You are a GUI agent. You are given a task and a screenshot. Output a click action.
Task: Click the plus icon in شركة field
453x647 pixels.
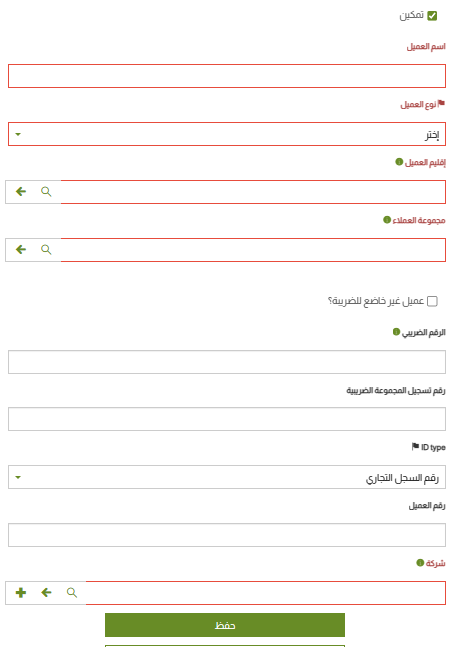click(x=21, y=593)
